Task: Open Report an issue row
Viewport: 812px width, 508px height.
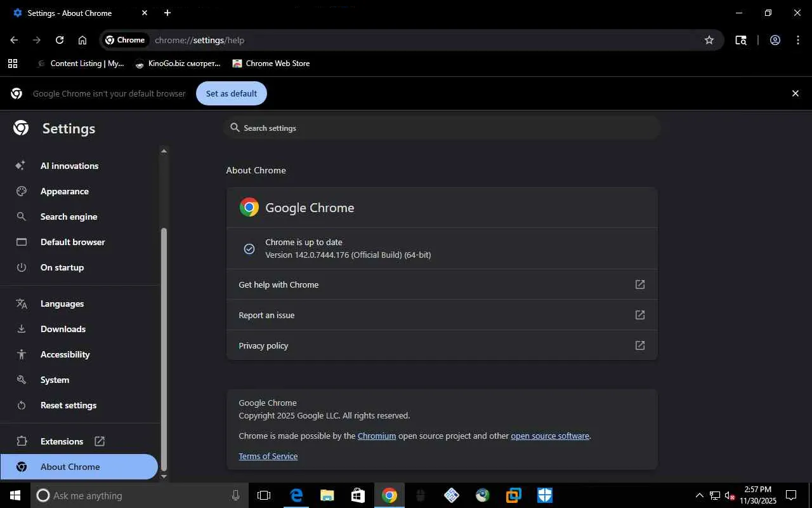Action: 442,315
